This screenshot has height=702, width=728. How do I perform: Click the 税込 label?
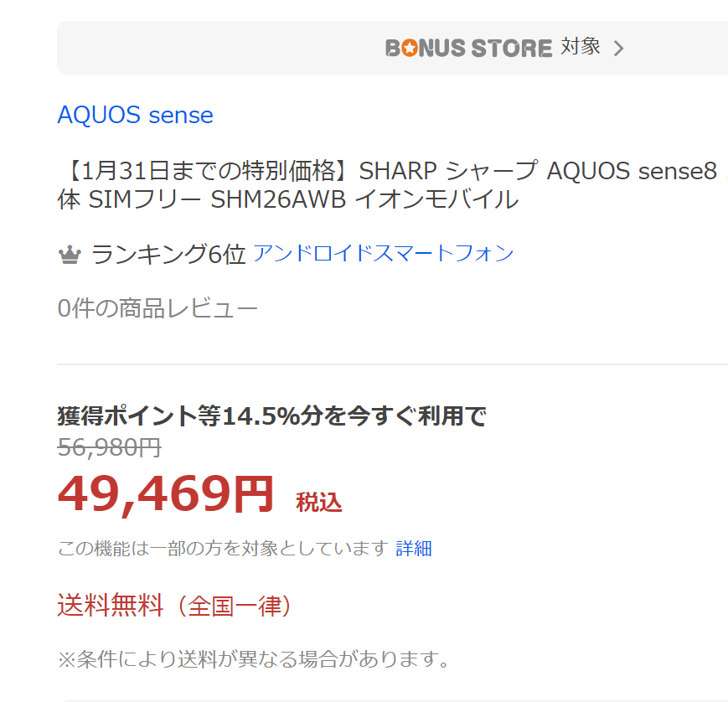318,503
